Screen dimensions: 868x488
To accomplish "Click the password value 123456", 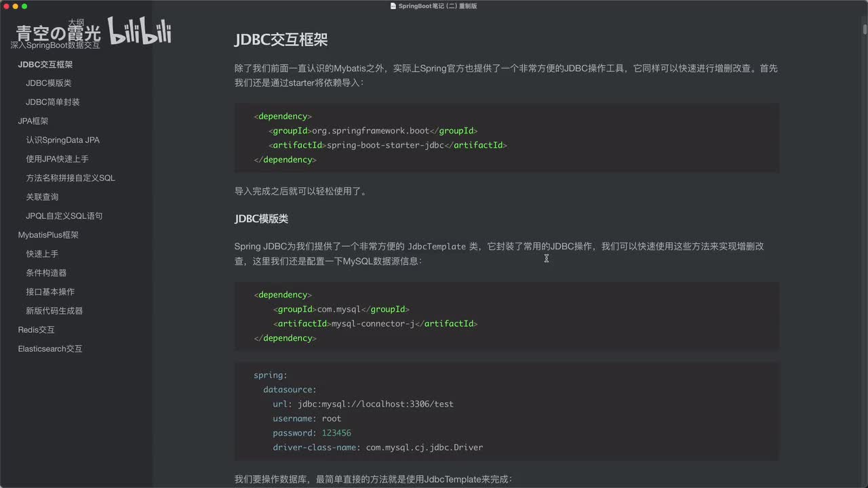I will [x=336, y=433].
